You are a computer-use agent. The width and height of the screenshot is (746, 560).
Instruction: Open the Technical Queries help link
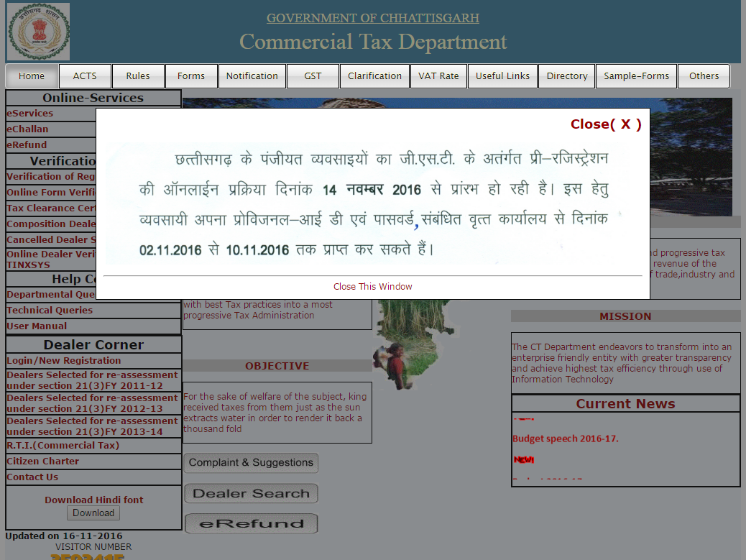coord(50,311)
